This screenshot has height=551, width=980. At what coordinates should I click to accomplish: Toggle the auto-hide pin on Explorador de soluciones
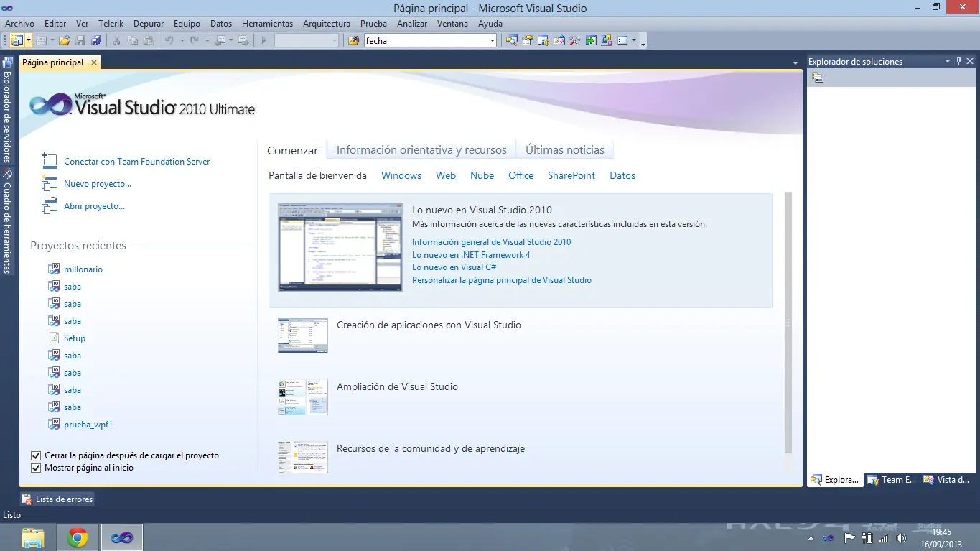(958, 62)
